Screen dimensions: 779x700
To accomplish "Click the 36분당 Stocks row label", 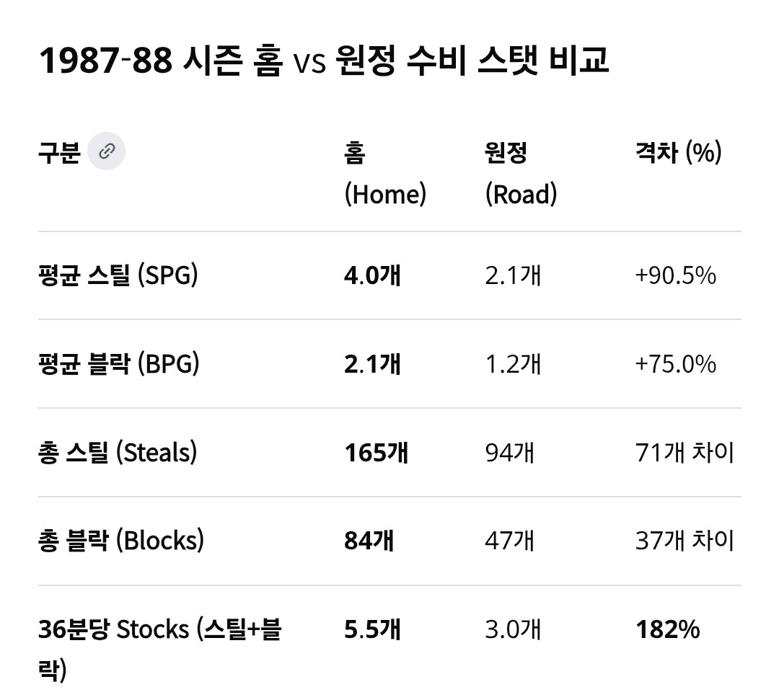I will point(159,649).
